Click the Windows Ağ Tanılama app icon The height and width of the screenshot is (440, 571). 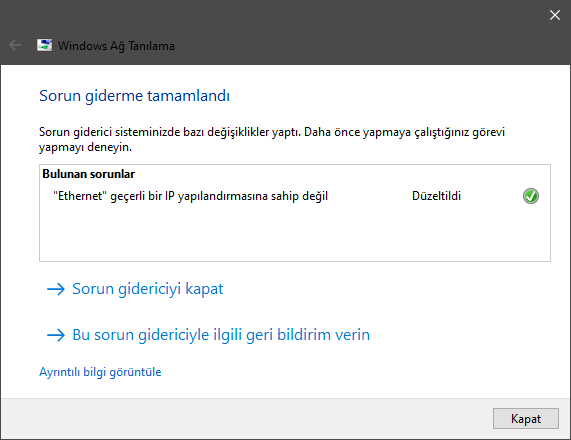tap(44, 45)
